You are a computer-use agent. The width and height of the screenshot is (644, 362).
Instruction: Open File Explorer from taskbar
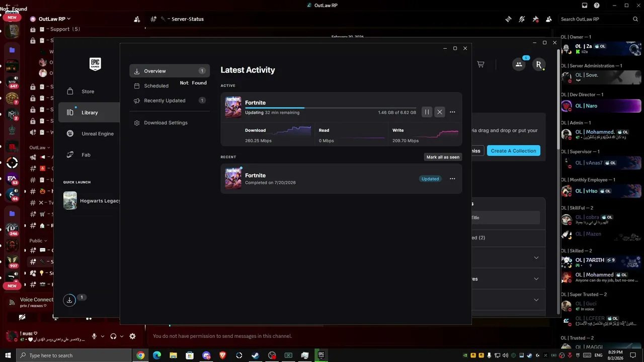point(173,355)
